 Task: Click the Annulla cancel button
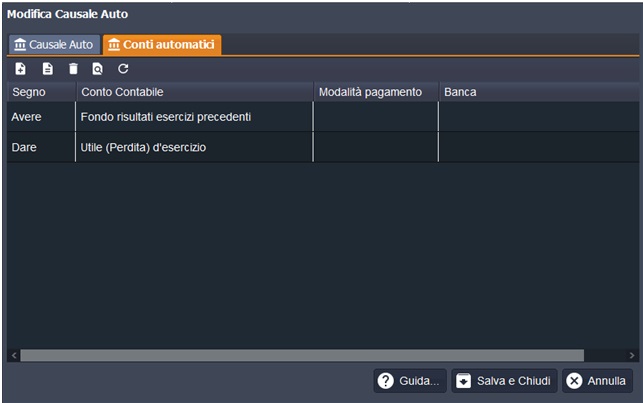pyautogui.click(x=597, y=381)
